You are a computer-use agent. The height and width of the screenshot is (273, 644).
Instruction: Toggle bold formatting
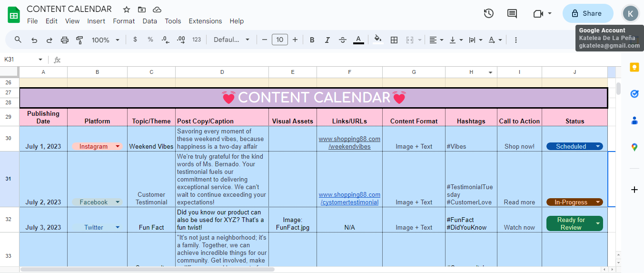[x=312, y=40]
